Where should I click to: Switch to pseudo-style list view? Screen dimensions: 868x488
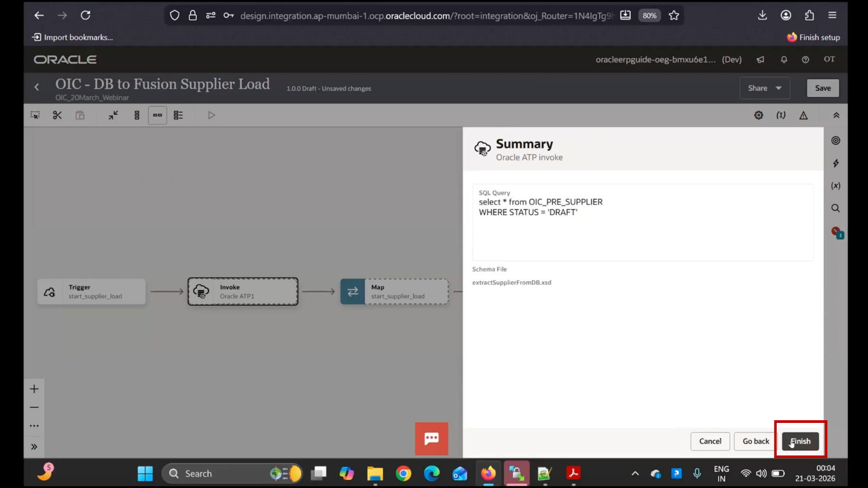[178, 115]
